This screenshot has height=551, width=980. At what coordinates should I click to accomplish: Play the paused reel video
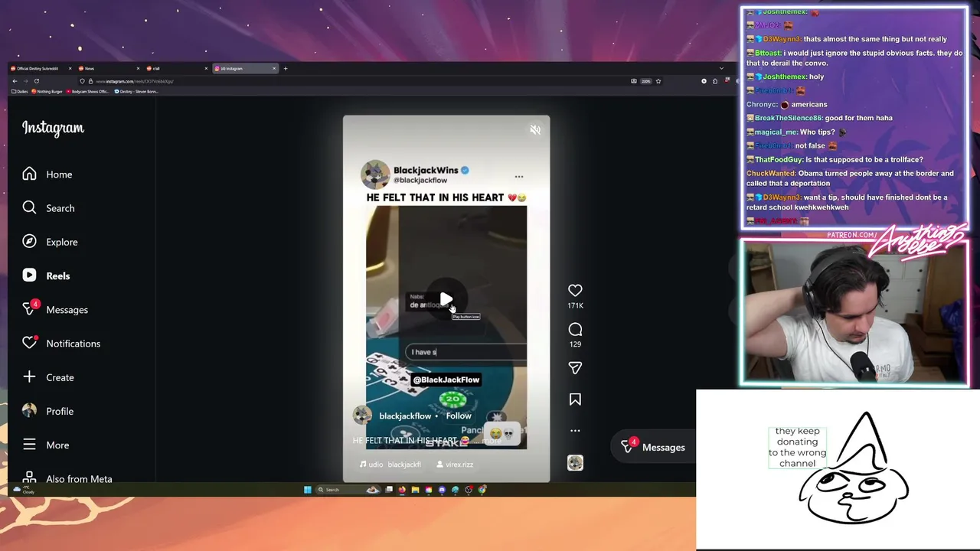click(x=446, y=299)
